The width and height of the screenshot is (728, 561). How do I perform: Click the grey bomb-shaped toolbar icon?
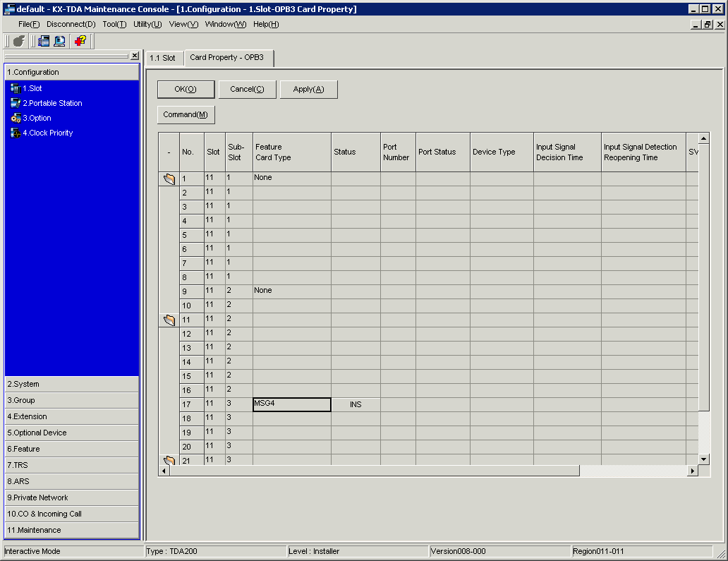click(x=18, y=42)
